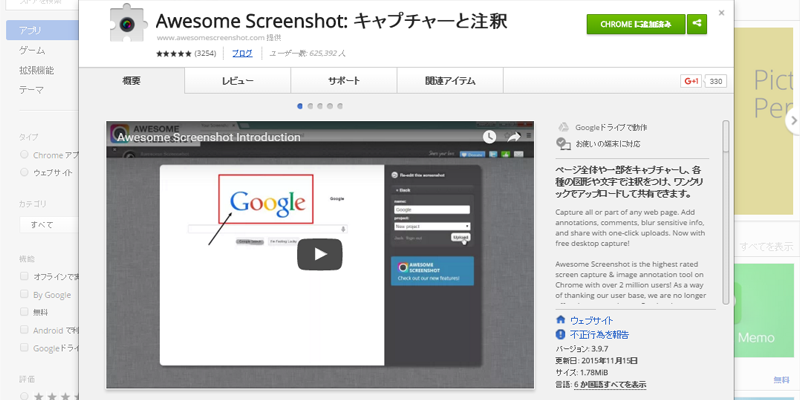The width and height of the screenshot is (800, 400).
Task: Switch to the 関連アイテム tab
Action: [x=450, y=81]
